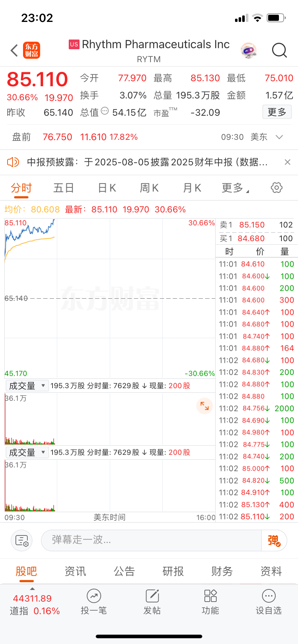Tap the 85.130 trade row of 400
298x644 pixels.
pyautogui.click(x=256, y=505)
